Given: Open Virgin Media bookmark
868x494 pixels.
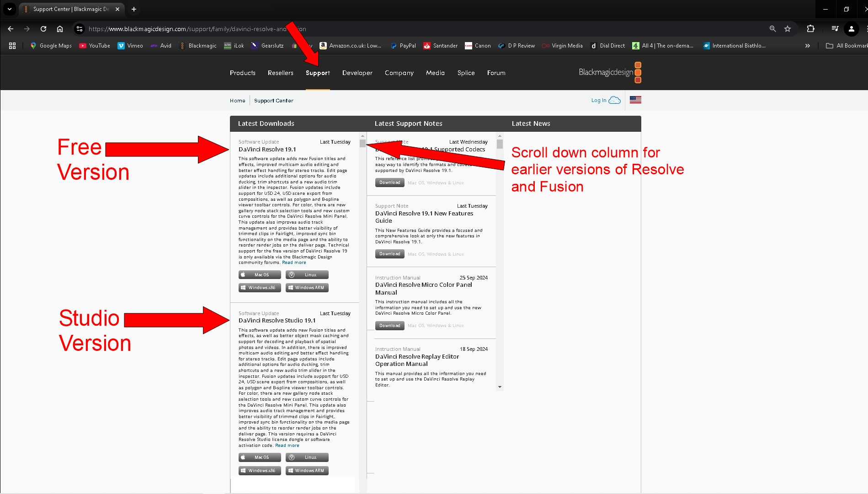Looking at the screenshot, I should pos(562,46).
